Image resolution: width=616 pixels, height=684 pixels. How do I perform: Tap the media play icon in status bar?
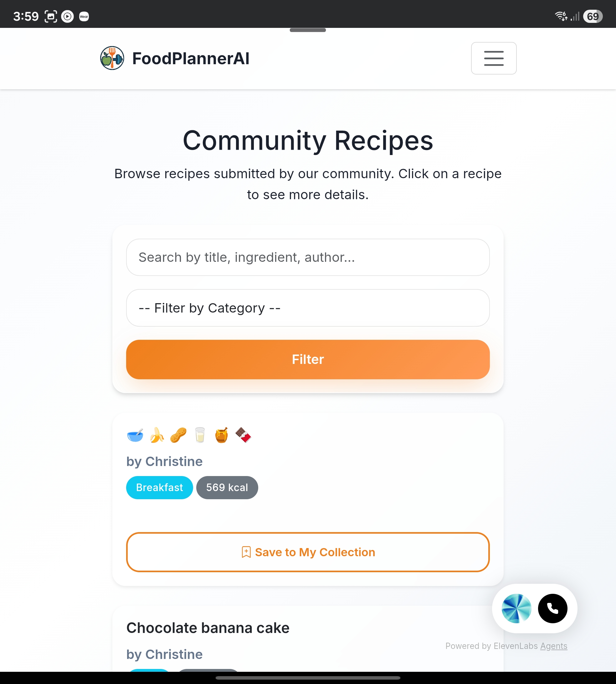coord(67,16)
